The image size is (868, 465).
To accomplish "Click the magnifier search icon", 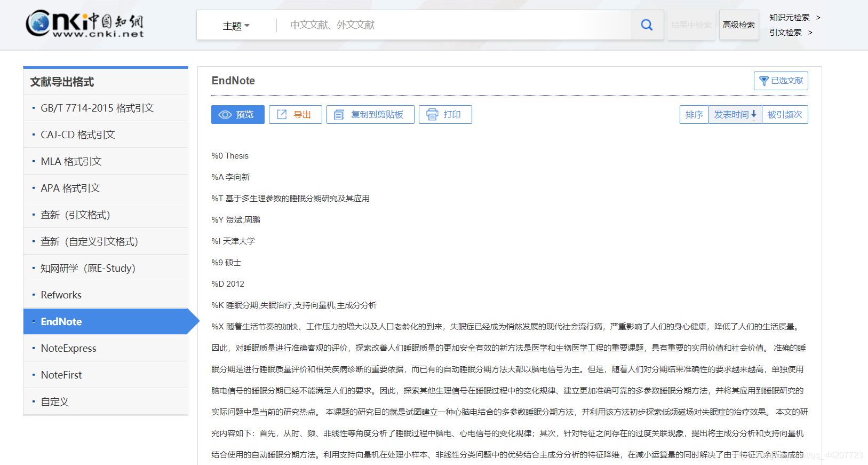I will 647,25.
